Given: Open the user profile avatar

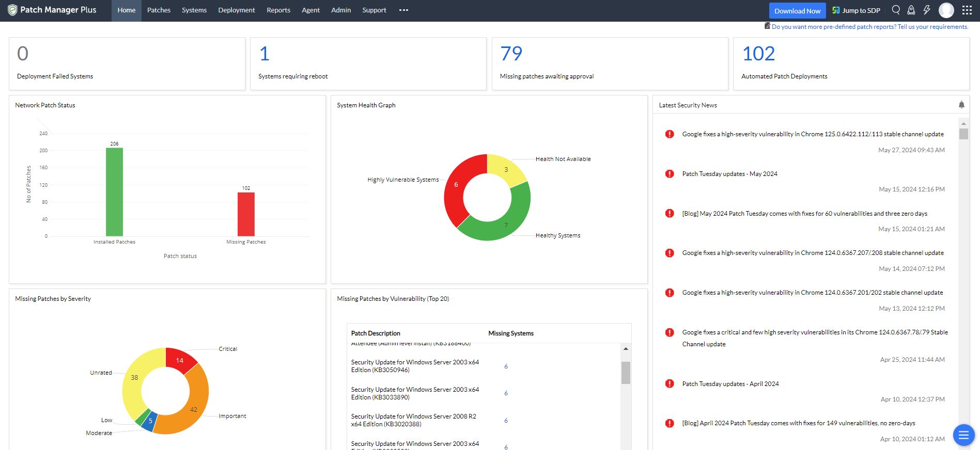Looking at the screenshot, I should pos(946,10).
